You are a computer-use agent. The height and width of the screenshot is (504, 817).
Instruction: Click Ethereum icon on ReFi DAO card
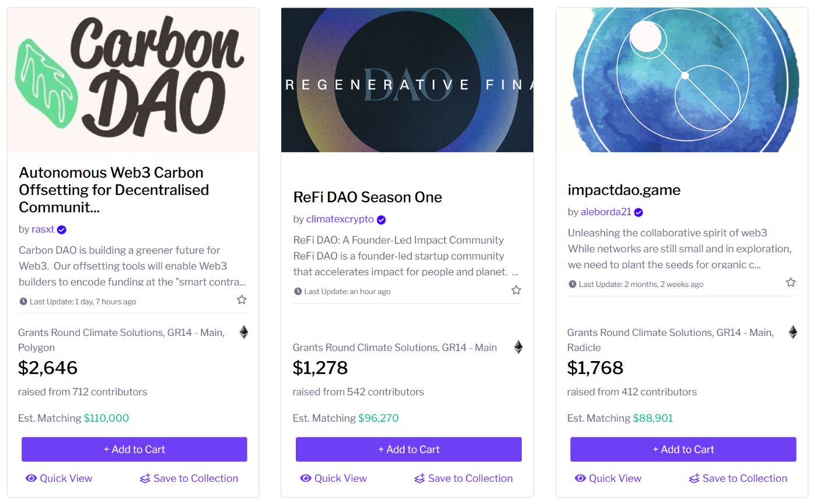point(518,347)
